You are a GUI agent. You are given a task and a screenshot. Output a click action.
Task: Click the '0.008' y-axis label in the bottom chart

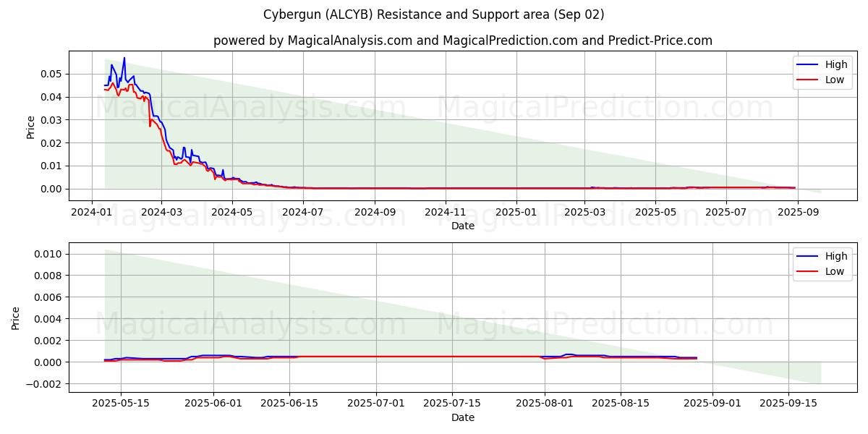[x=50, y=276]
